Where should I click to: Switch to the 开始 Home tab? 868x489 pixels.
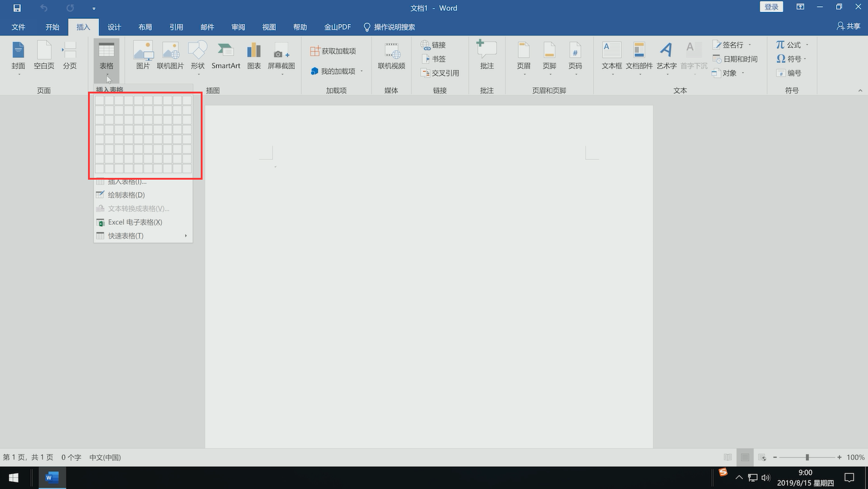(52, 27)
